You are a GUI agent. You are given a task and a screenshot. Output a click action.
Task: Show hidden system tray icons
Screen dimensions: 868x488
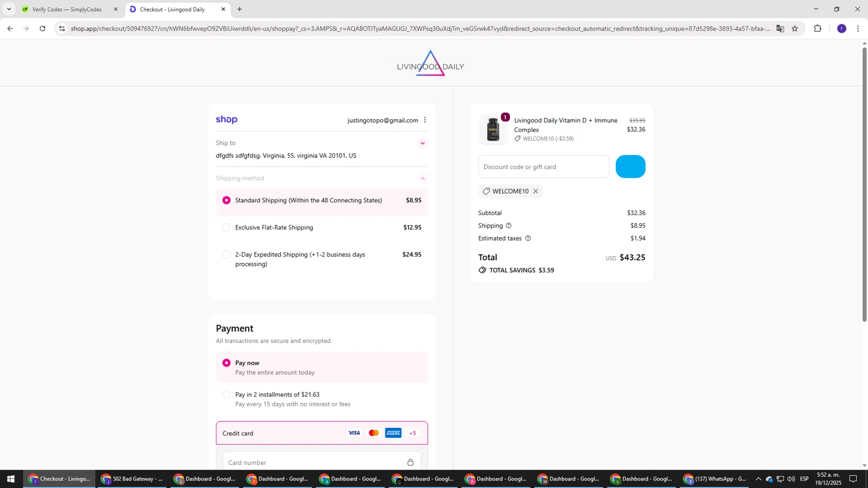pyautogui.click(x=758, y=479)
